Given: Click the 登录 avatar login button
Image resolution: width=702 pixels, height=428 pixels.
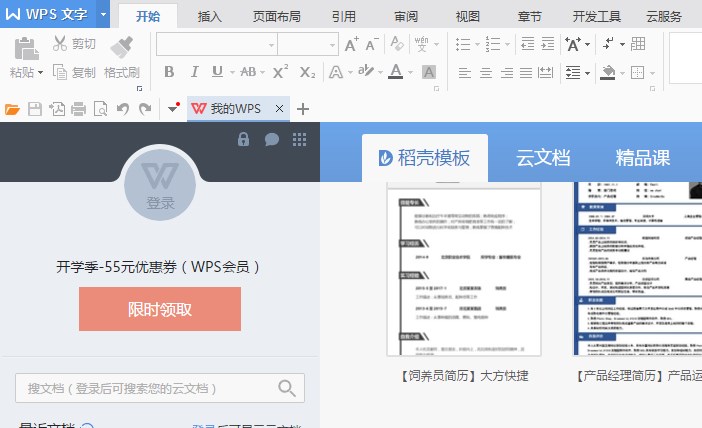Looking at the screenshot, I should point(160,184).
